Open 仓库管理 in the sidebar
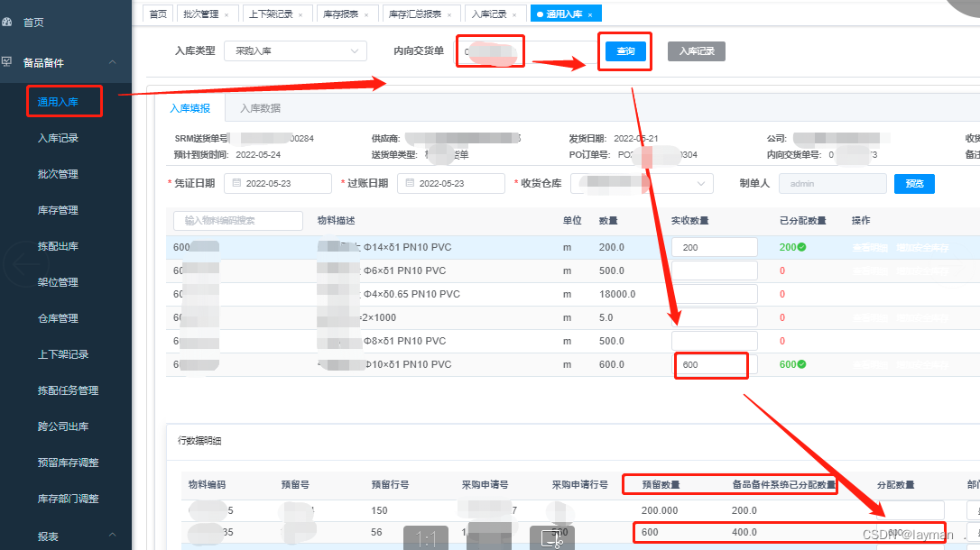 coord(58,318)
